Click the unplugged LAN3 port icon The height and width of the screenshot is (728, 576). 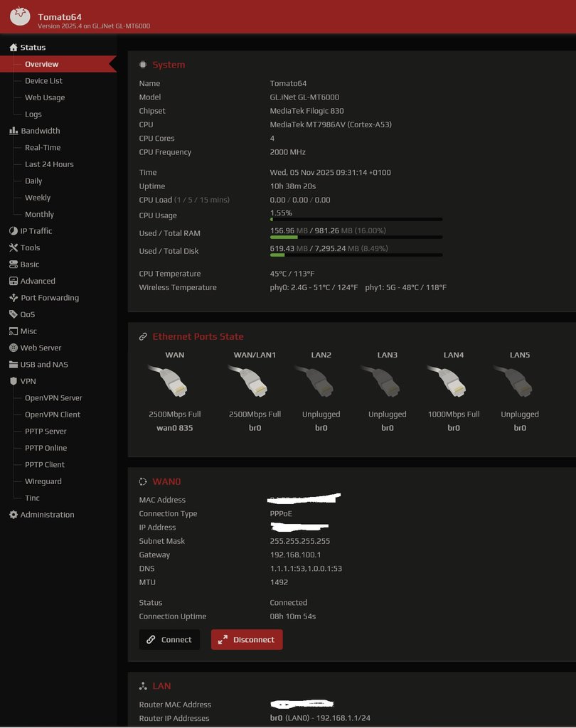point(381,381)
